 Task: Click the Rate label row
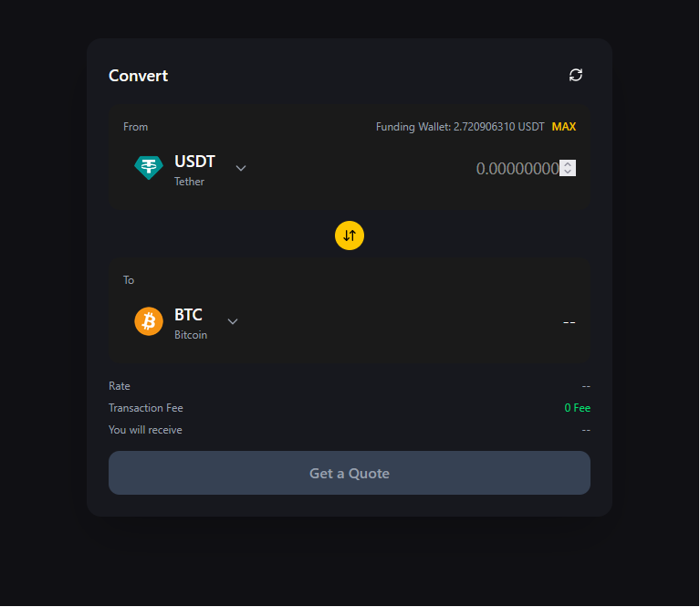(350, 386)
